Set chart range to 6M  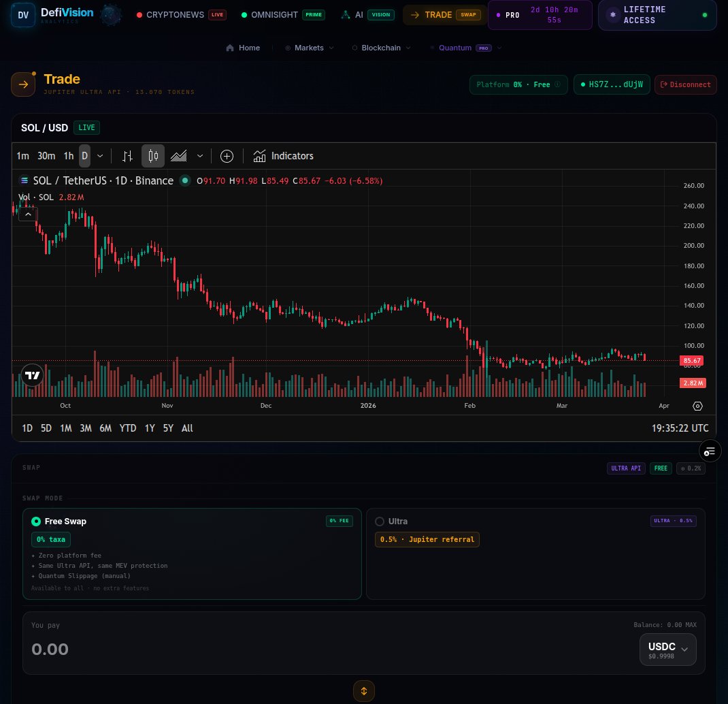coord(105,428)
